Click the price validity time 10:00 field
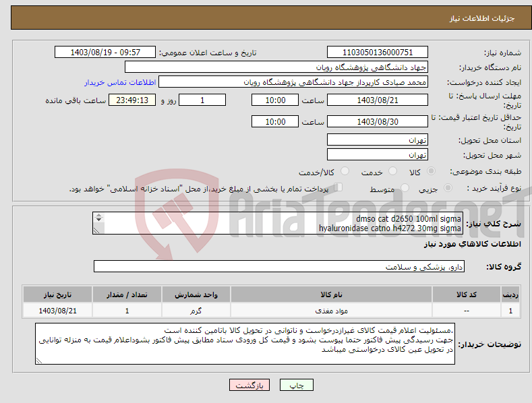This screenshot has height=403, width=532. [x=275, y=121]
